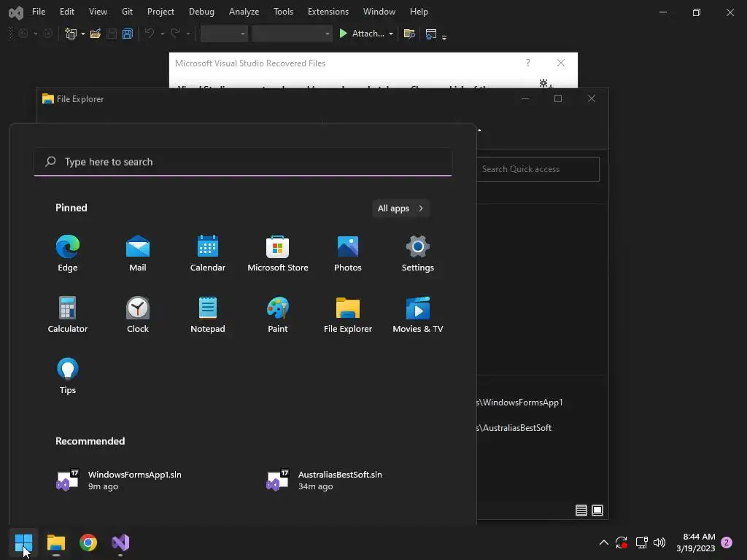Click the Undo icon in Visual Studio toolbar
Viewport: 747px width, 560px height.
[x=149, y=34]
